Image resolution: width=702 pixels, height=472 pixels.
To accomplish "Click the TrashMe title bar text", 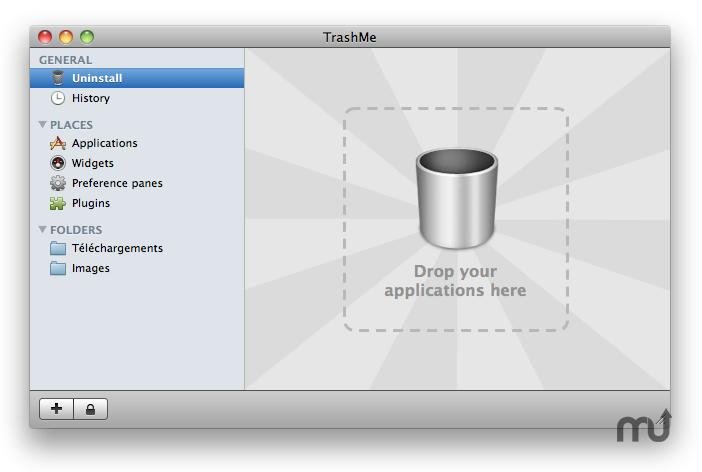I will pos(350,37).
